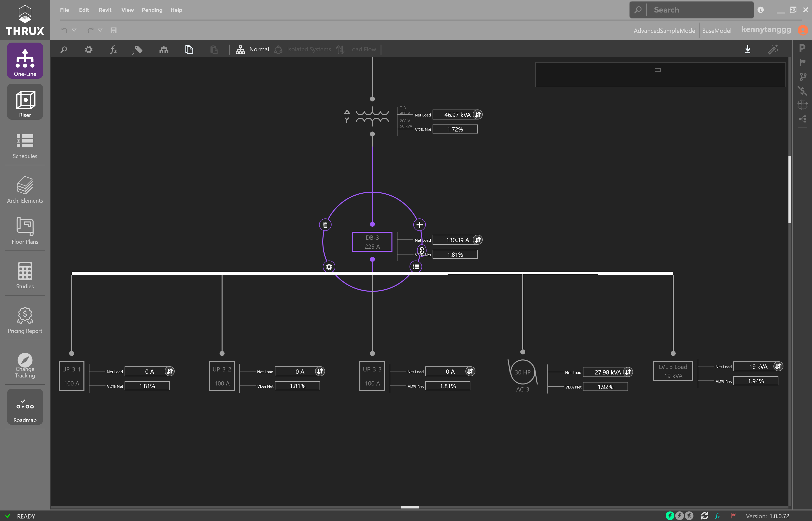Open the View menu
The width and height of the screenshot is (812, 521).
click(x=128, y=10)
